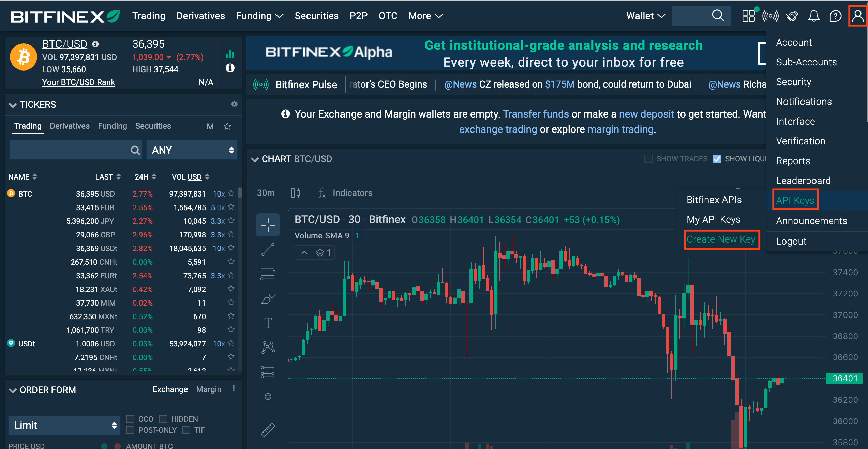868x449 pixels.
Task: Click the handshake icon in header
Action: [x=792, y=16]
